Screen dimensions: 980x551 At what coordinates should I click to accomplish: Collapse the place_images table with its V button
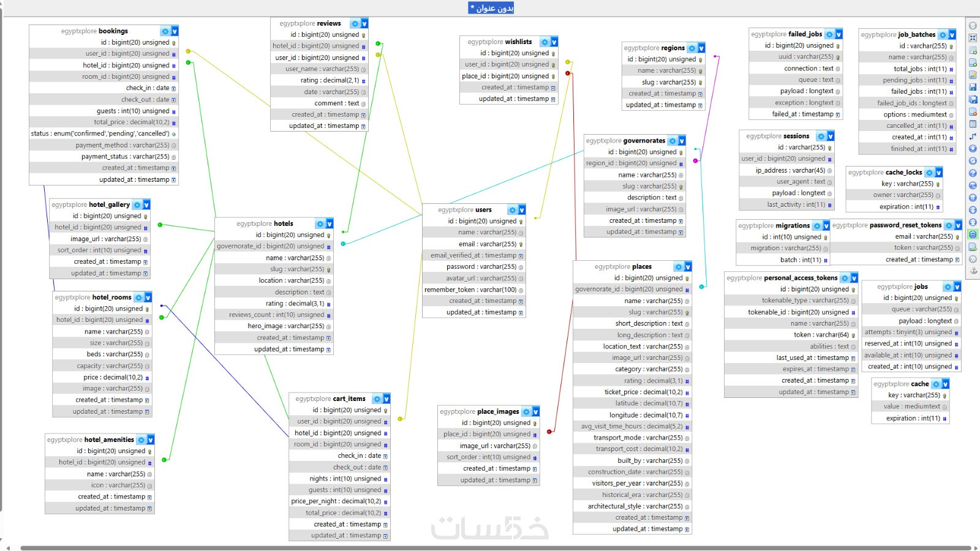535,411
